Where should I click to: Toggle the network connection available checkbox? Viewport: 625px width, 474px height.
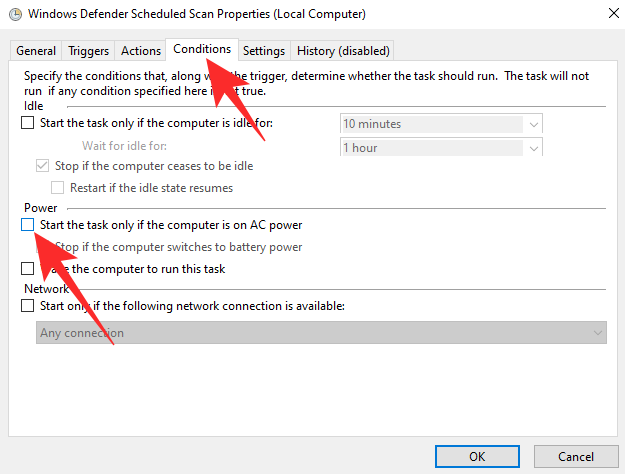point(28,307)
